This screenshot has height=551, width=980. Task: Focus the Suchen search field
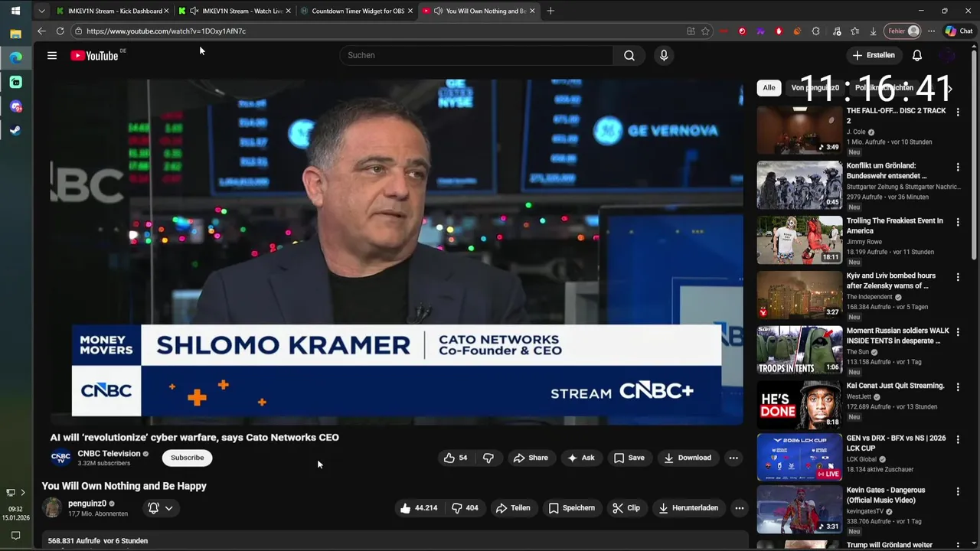(476, 55)
